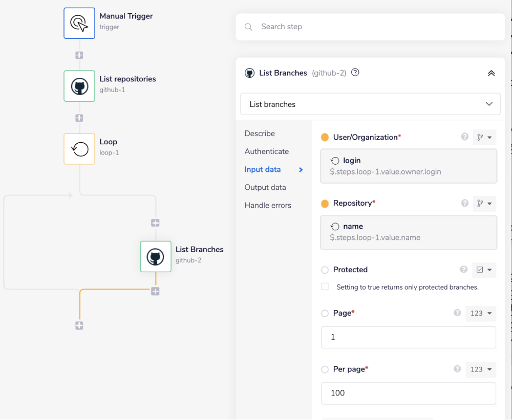This screenshot has height=420, width=512.
Task: Collapse the List Branches properties panel
Action: coord(491,73)
